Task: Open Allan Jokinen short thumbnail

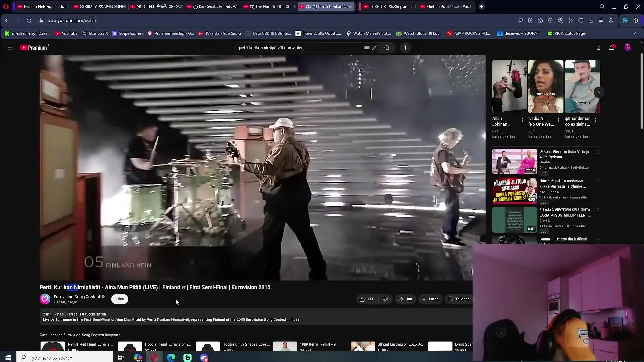Action: coord(509,86)
